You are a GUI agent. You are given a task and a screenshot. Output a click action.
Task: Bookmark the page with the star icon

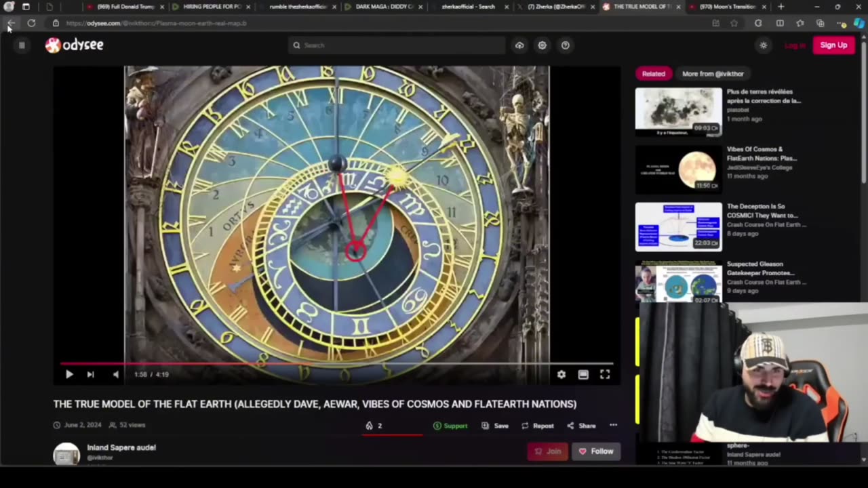734,23
